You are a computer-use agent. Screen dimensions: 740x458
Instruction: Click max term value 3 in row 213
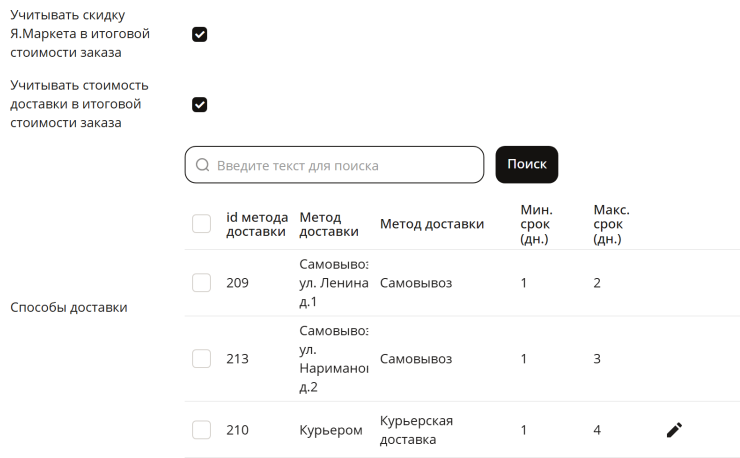pos(597,359)
